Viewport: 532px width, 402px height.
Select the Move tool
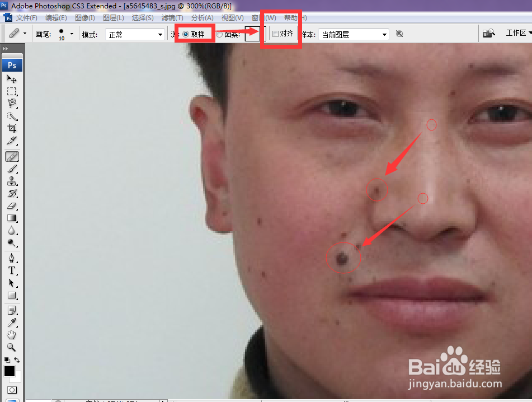point(12,79)
